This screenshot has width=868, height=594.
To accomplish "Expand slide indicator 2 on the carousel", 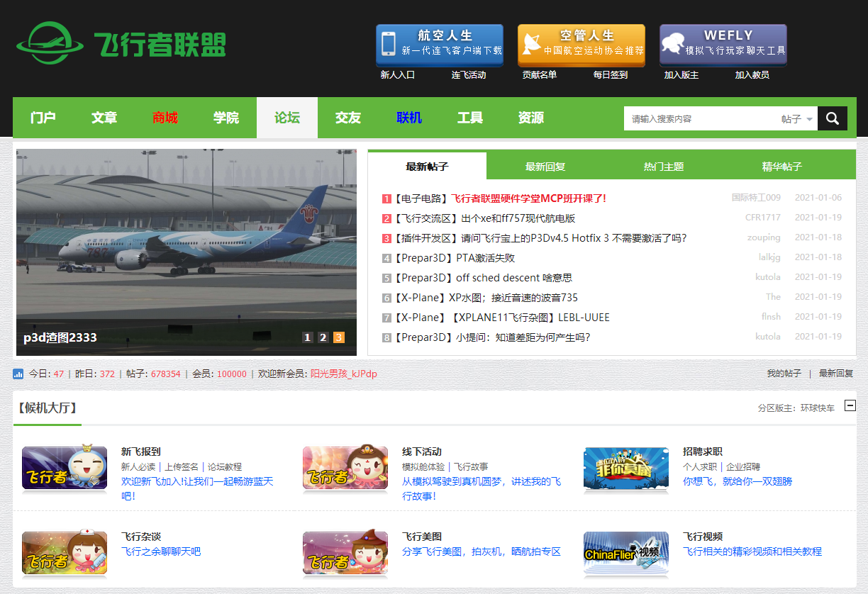I will [323, 337].
